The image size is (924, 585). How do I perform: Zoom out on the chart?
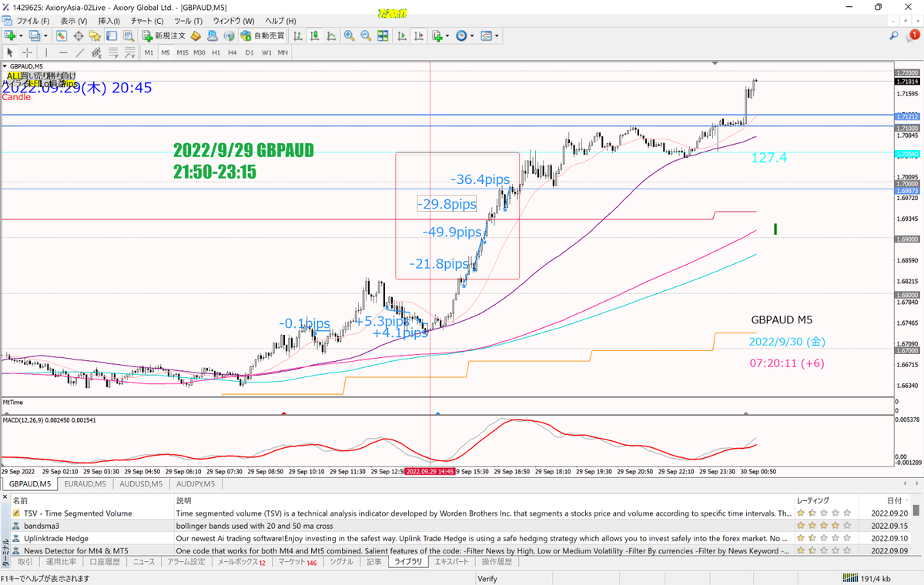tap(366, 35)
